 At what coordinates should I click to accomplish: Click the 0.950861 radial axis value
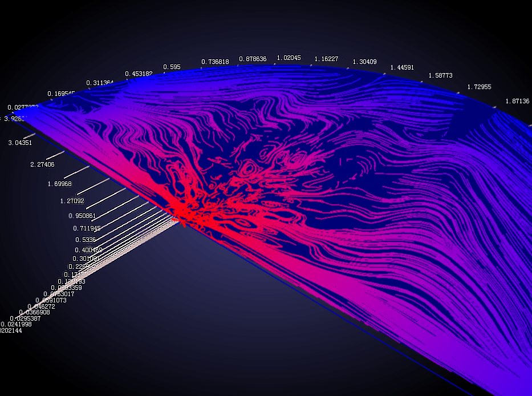[x=82, y=216]
